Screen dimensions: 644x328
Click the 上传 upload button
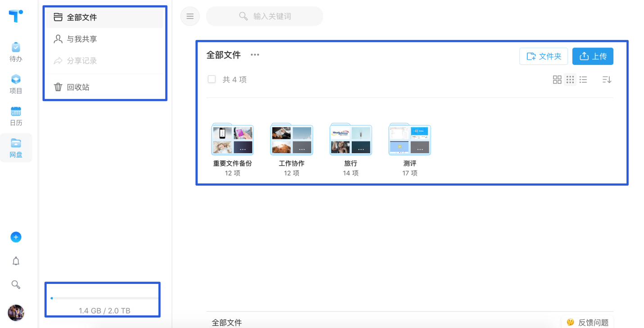pos(593,56)
